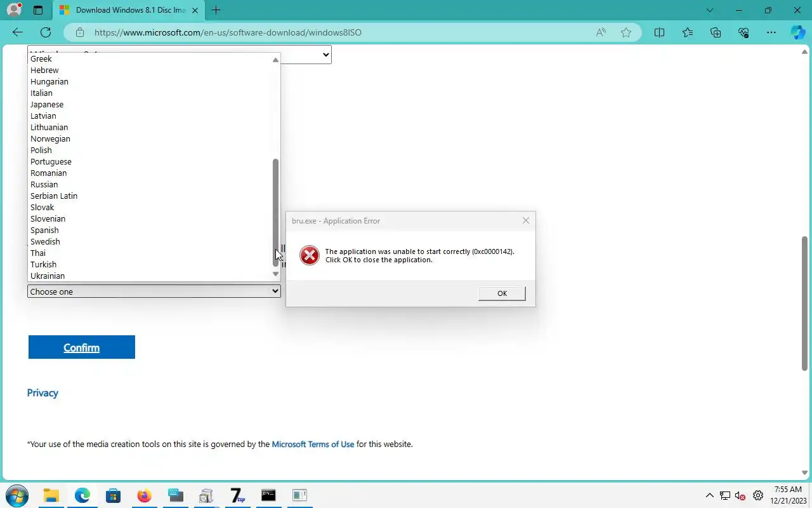Open network tray icon
Image resolution: width=812 pixels, height=508 pixels.
coord(725,496)
